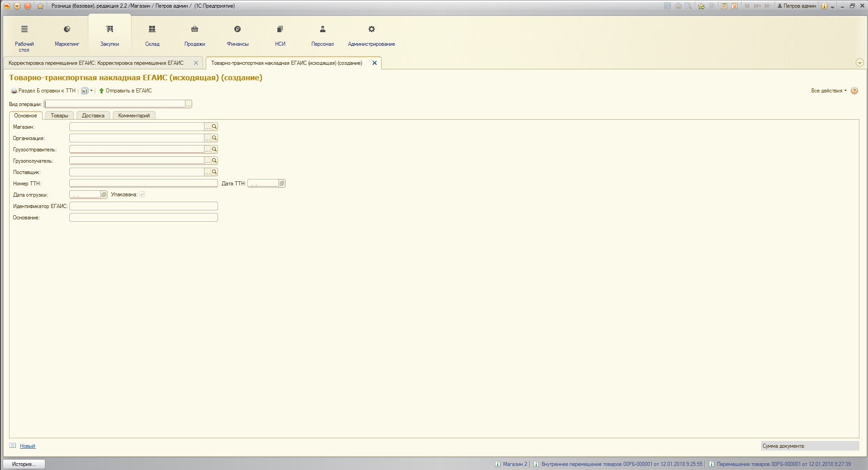Focus the Идентификатор ЕГАИС input field
The image size is (868, 470).
(x=144, y=206)
